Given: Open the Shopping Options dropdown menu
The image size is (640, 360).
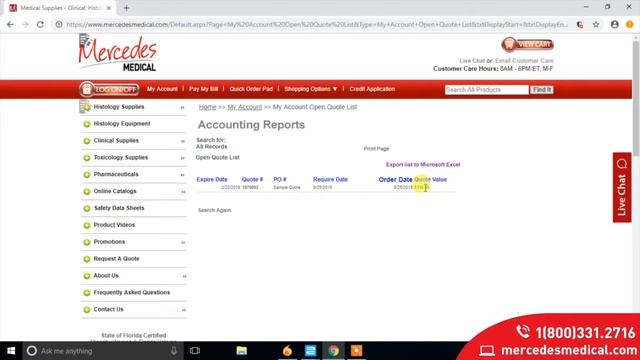Looking at the screenshot, I should (311, 89).
